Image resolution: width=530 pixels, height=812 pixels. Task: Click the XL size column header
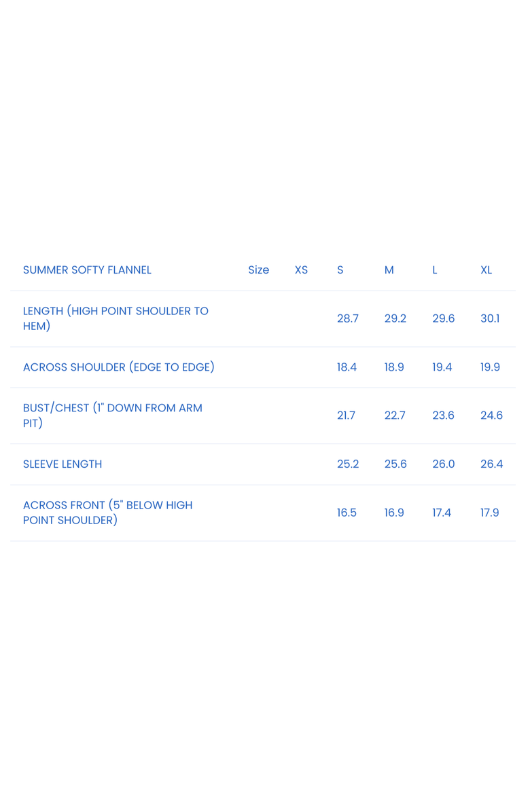(x=486, y=270)
